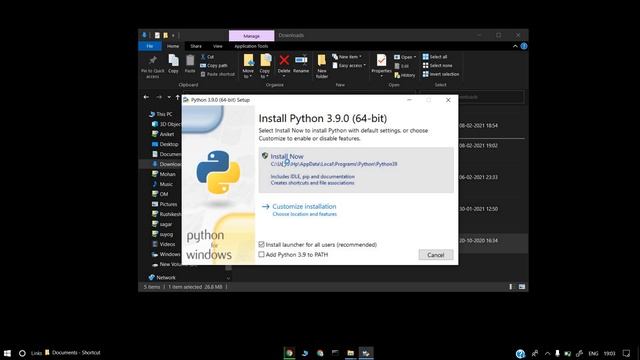Select Aniket in navigation tree

[x=163, y=134]
